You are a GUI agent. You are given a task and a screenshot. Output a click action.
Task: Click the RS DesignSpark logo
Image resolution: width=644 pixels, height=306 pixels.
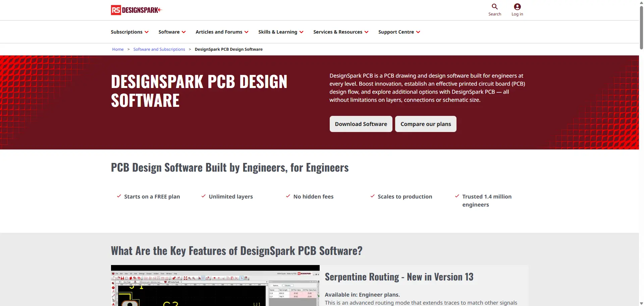(137, 10)
